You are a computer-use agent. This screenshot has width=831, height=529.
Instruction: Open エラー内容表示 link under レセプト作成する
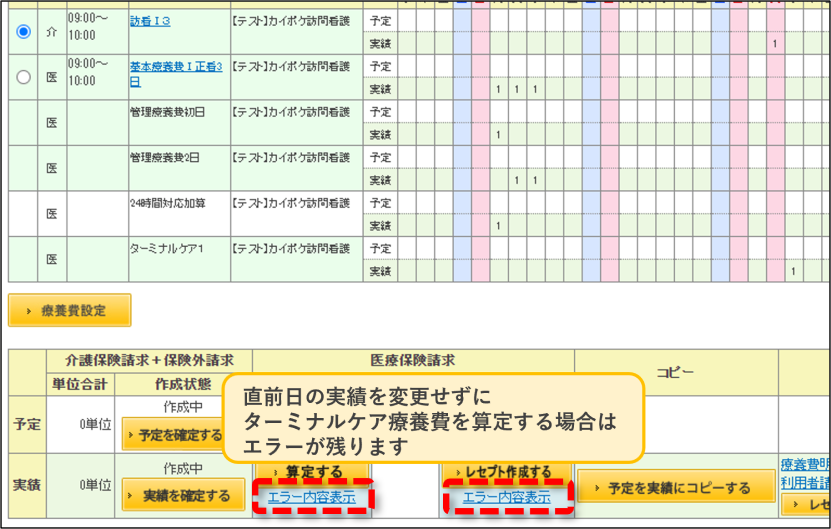tap(507, 497)
